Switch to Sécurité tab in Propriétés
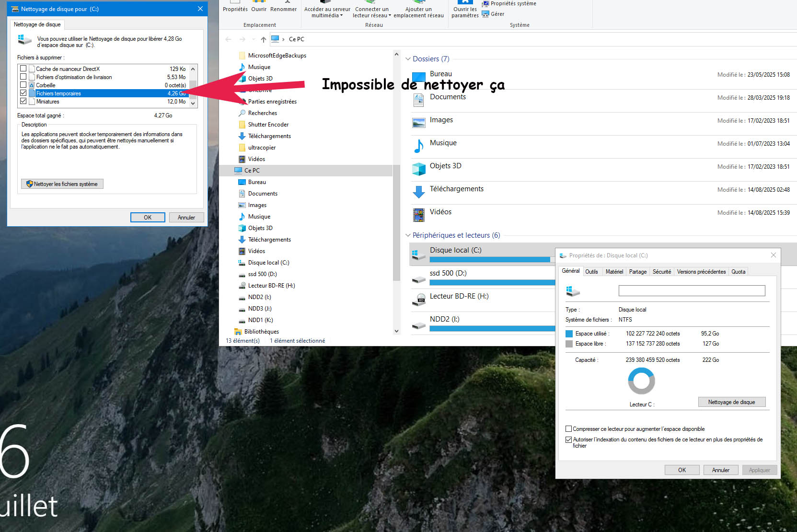This screenshot has width=797, height=532. [x=662, y=272]
